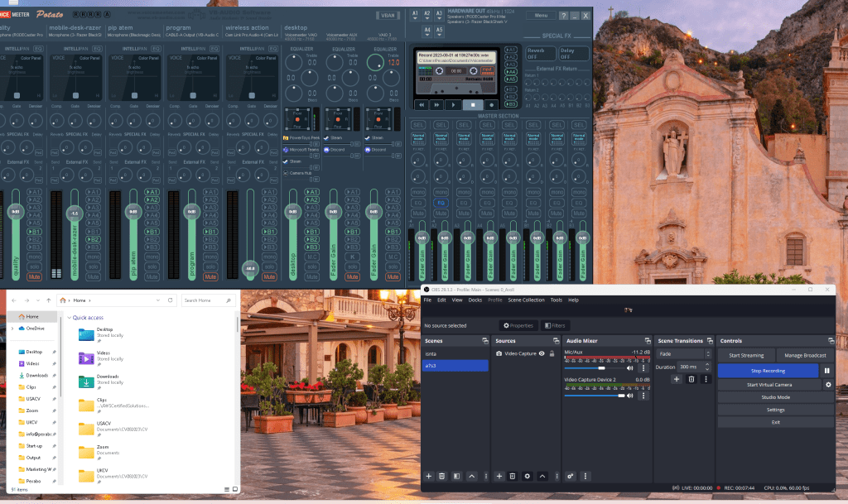Open Mic/Aux three-dot options menu
The width and height of the screenshot is (848, 504).
(x=643, y=368)
